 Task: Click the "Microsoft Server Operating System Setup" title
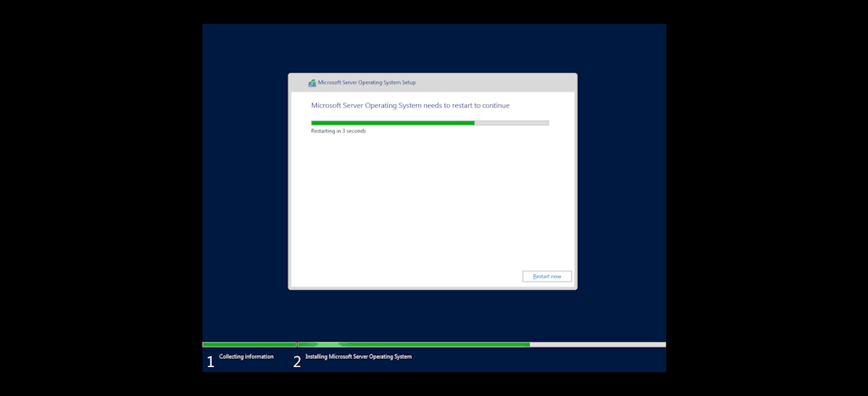coord(366,82)
